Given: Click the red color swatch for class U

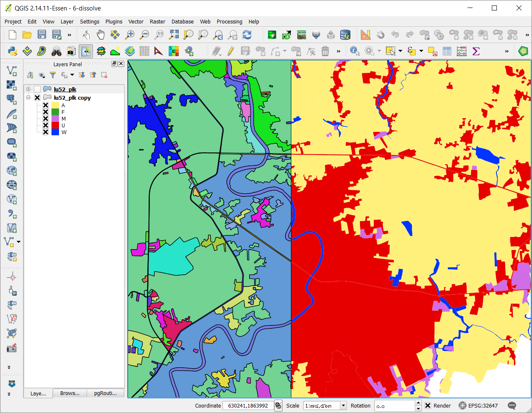Looking at the screenshot, I should pyautogui.click(x=56, y=125).
